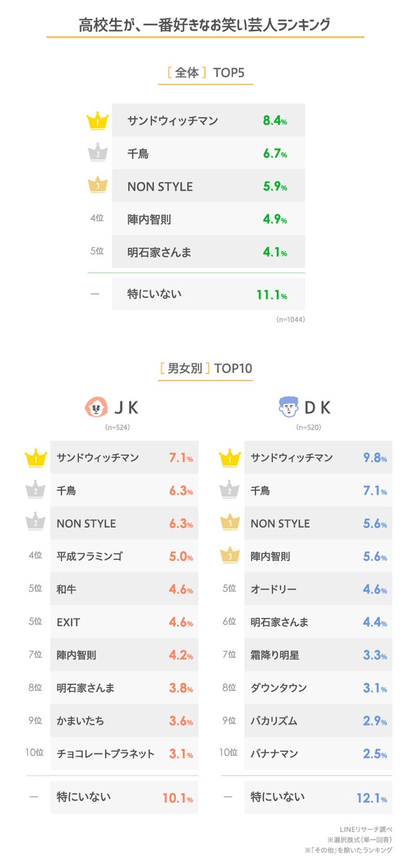This screenshot has width=411, height=868.
Task: Click the bronze crown beside DK 陣内智則
Action: pos(229,556)
